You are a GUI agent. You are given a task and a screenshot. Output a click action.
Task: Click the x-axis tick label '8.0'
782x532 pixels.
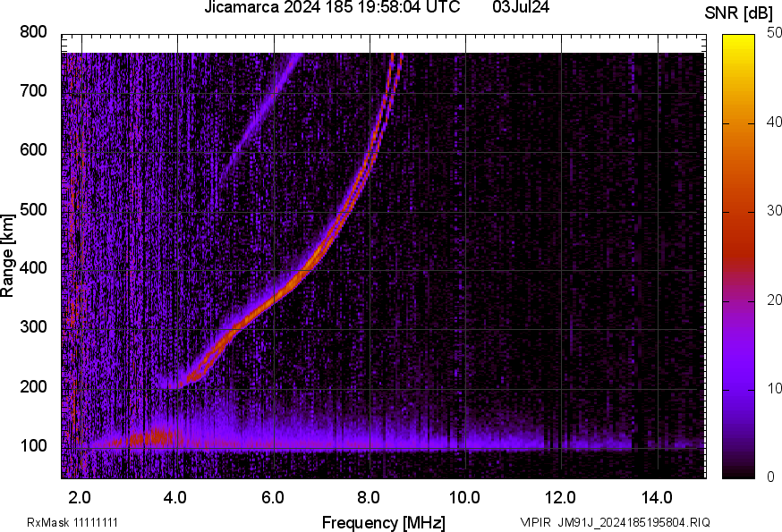click(369, 497)
